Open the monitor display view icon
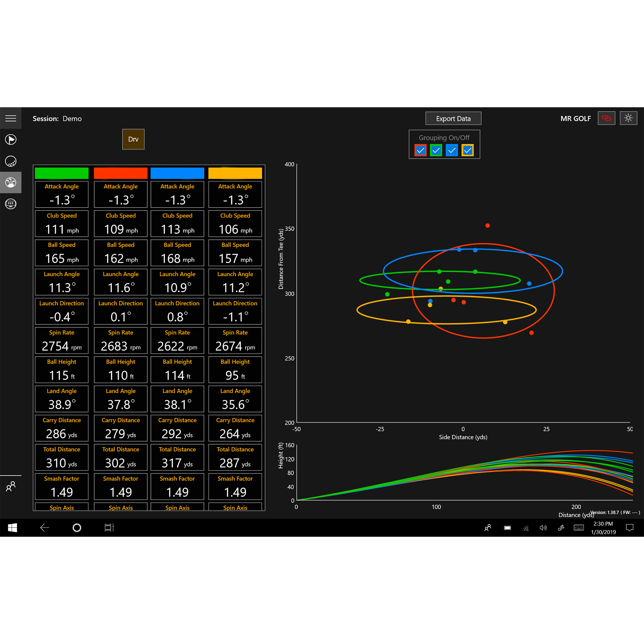644x644 pixels. click(11, 204)
